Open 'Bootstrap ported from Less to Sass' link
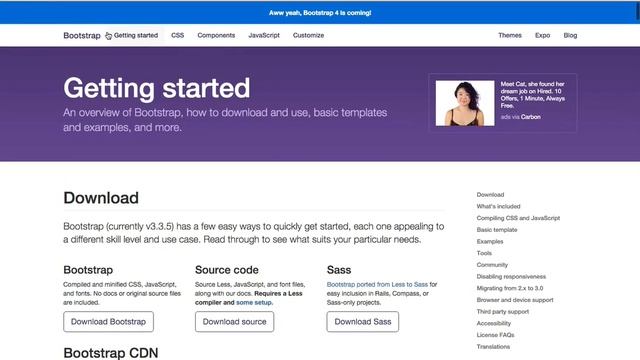 tap(377, 284)
